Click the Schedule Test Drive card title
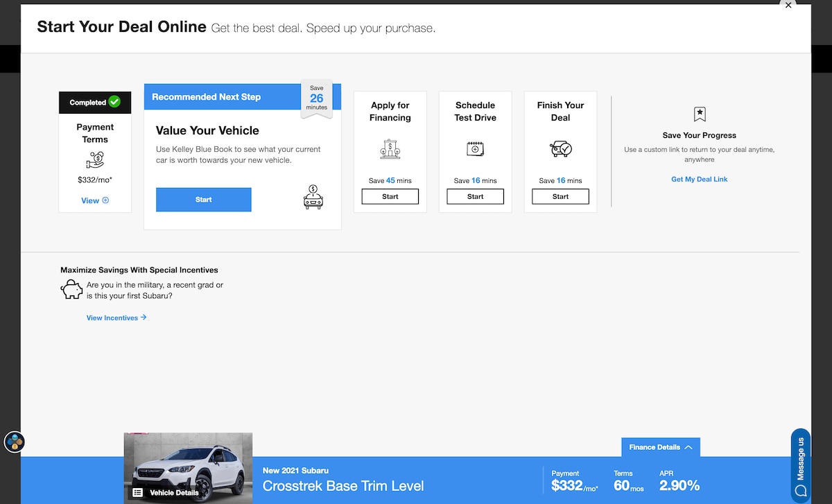This screenshot has width=832, height=504. pos(475,112)
